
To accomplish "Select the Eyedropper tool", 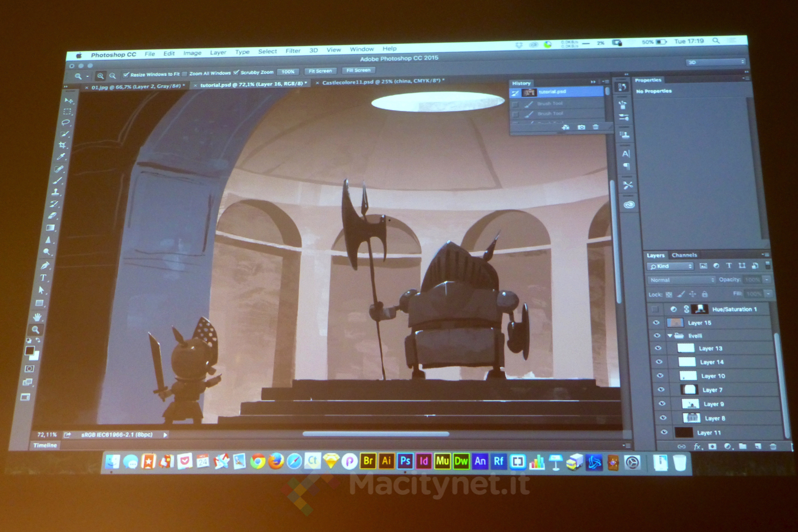I will point(62,157).
